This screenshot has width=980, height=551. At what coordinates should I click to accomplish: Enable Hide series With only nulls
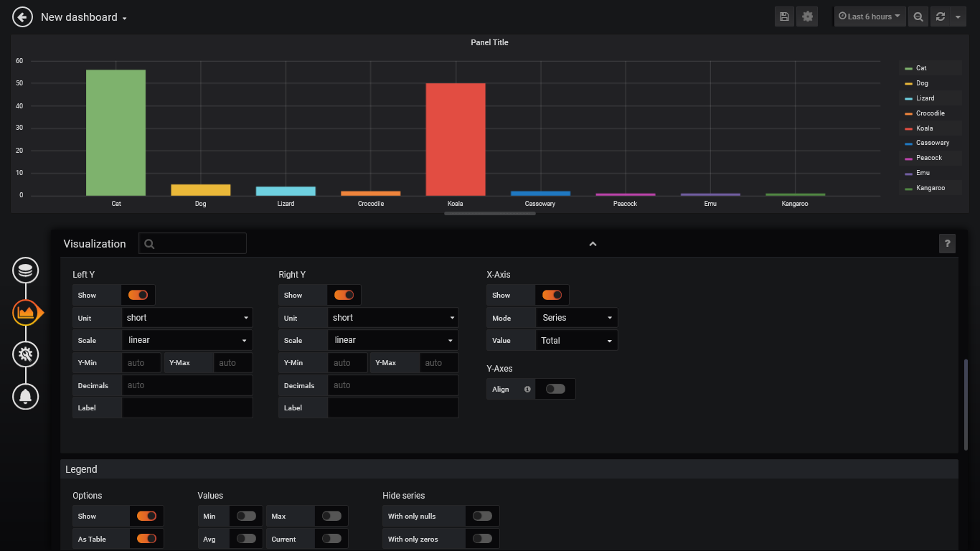coord(482,516)
